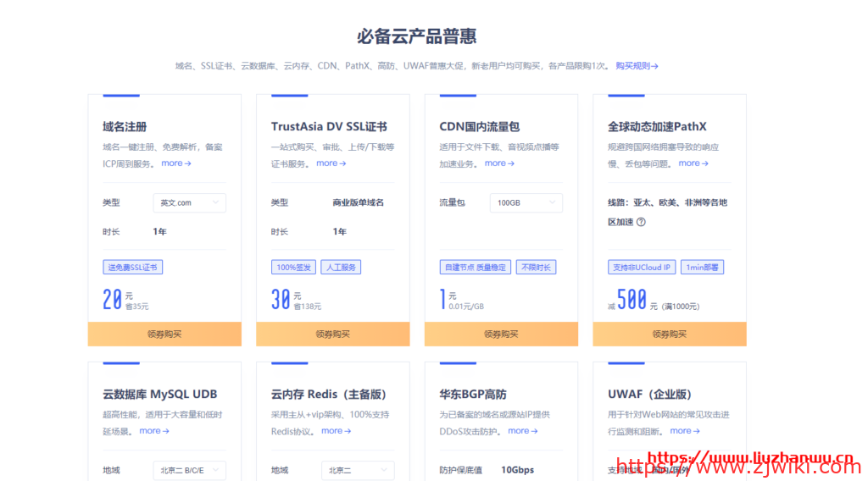This screenshot has height=481, width=868.
Task: Click the 20元 price on 域名注册
Action: pos(118,299)
